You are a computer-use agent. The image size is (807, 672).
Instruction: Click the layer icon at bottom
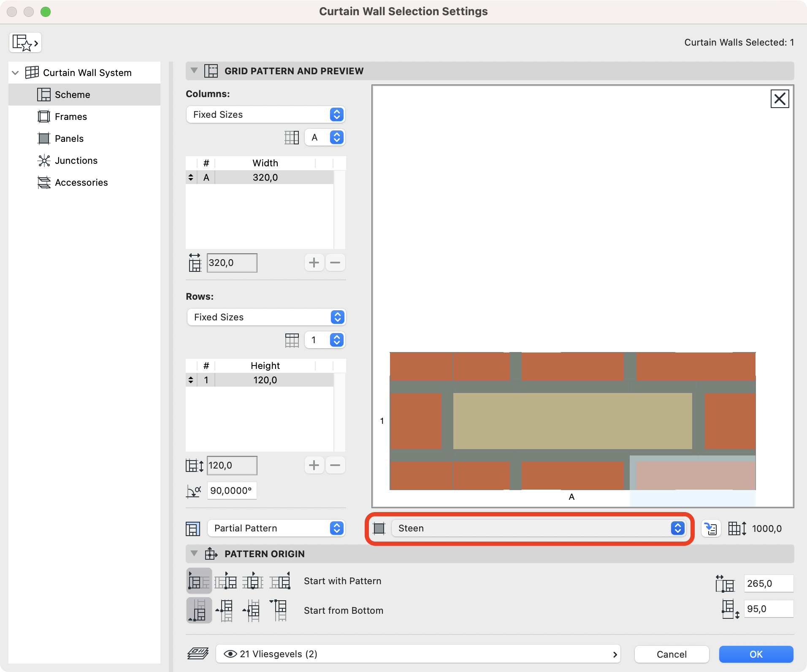point(198,654)
